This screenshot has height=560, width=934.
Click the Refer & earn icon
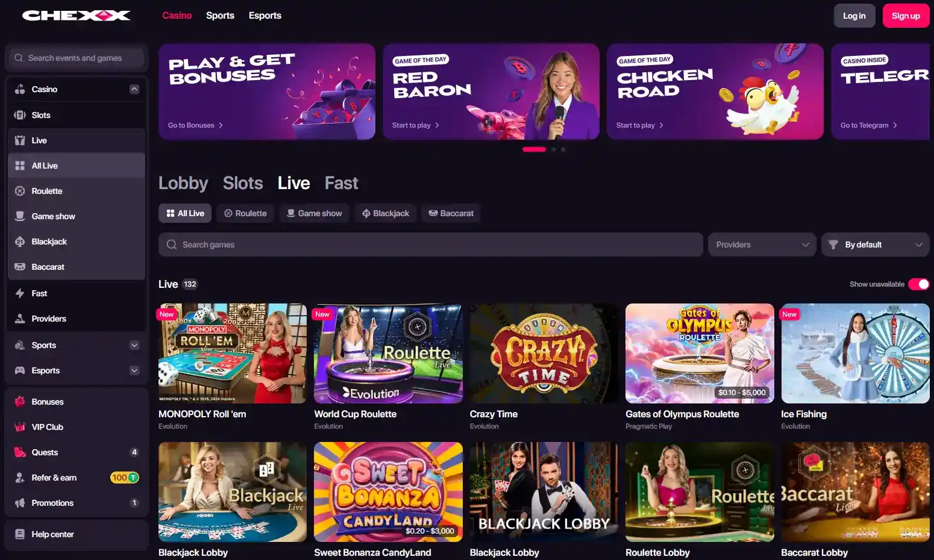click(20, 478)
